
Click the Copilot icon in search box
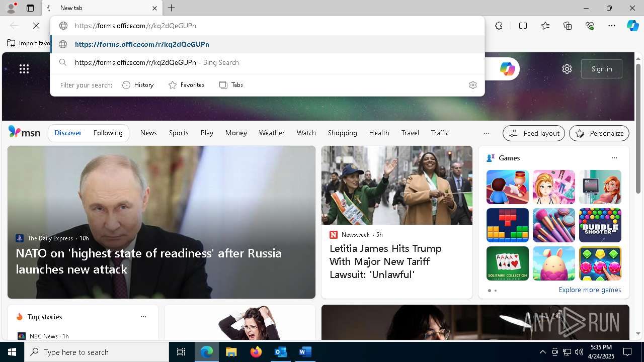[507, 69]
